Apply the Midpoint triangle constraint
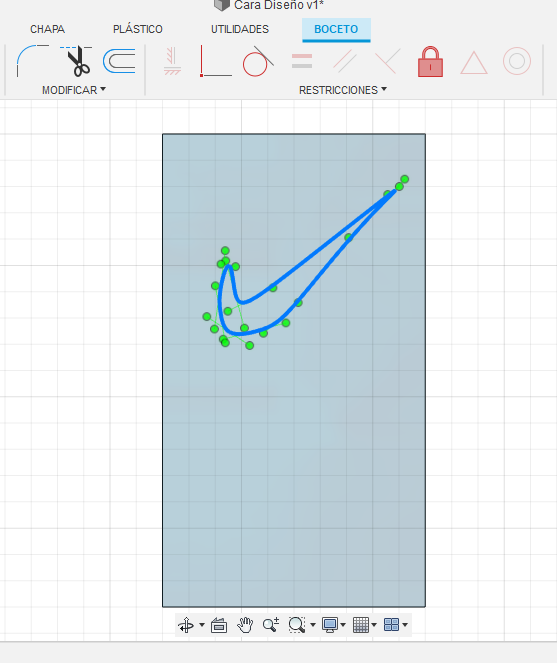557x663 pixels. click(x=474, y=63)
